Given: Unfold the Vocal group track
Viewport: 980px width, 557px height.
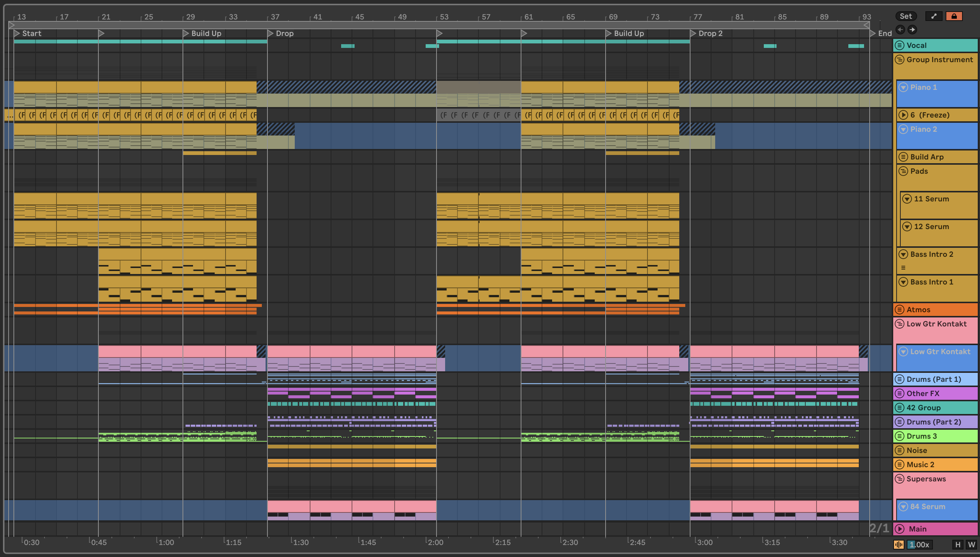Looking at the screenshot, I should coord(899,45).
